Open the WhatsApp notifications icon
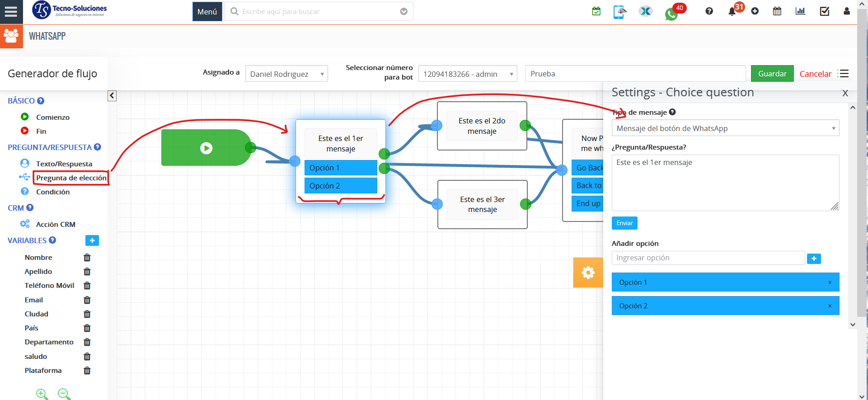Image resolution: width=868 pixels, height=400 pixels. click(x=671, y=14)
